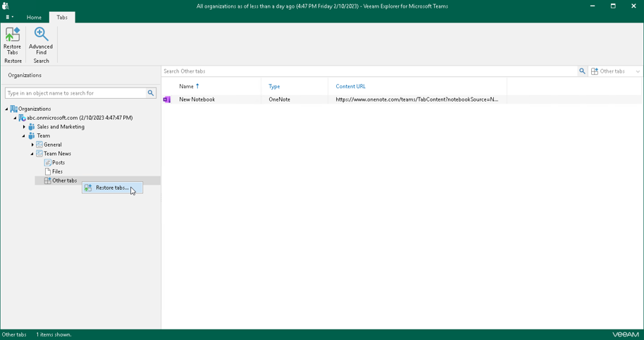Switch to the Home ribbon tab
Viewport: 644px width, 340px height.
point(34,17)
